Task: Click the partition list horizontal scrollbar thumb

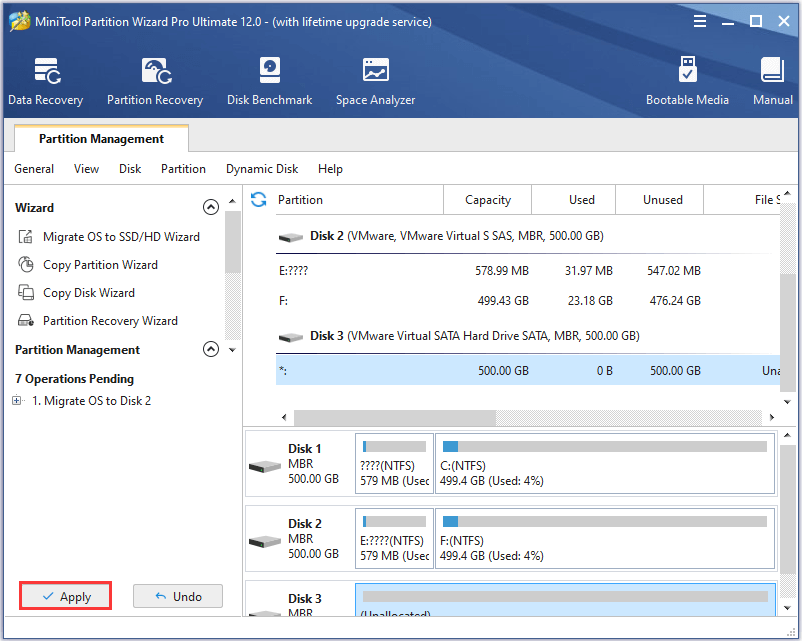Action: [x=394, y=417]
